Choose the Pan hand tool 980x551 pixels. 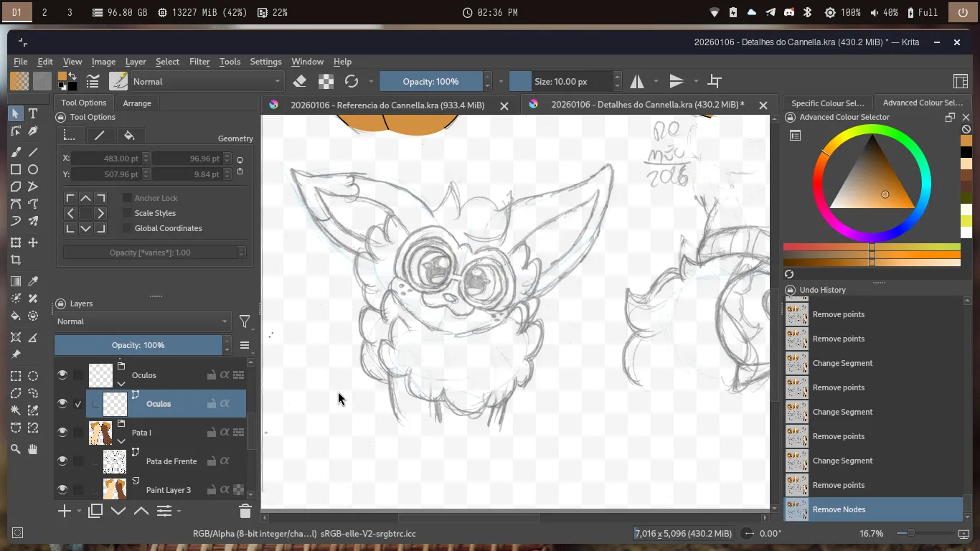[33, 449]
